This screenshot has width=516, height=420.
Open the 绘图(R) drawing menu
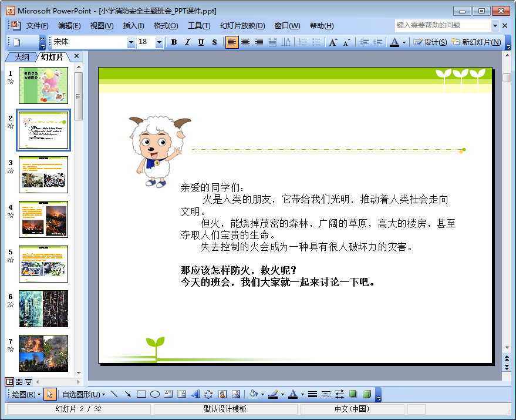tap(26, 394)
